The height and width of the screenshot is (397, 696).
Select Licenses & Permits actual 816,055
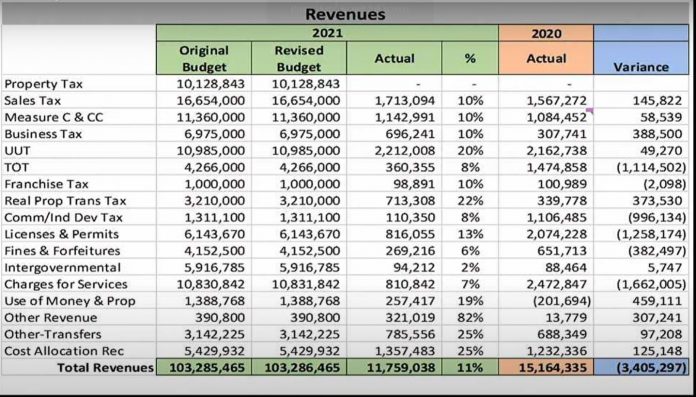411,234
